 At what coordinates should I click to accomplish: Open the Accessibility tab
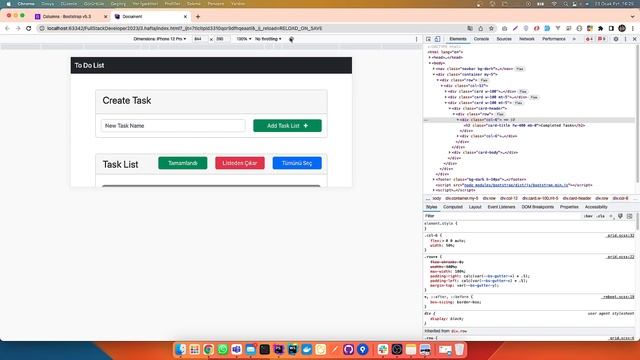pyautogui.click(x=596, y=207)
